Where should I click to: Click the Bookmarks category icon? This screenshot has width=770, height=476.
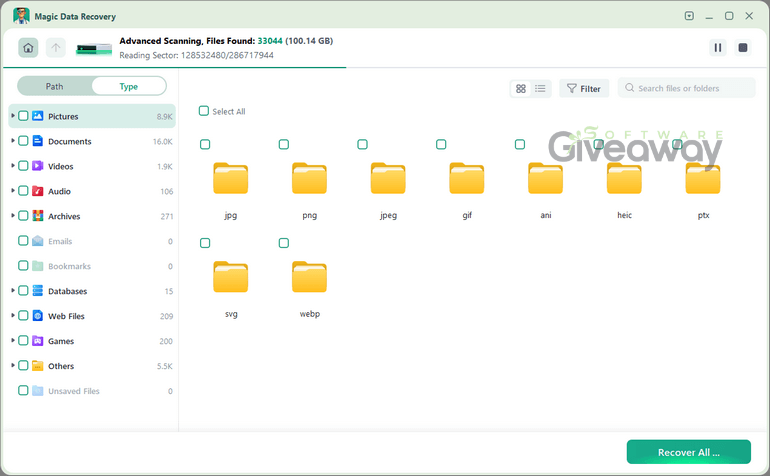[x=38, y=266]
